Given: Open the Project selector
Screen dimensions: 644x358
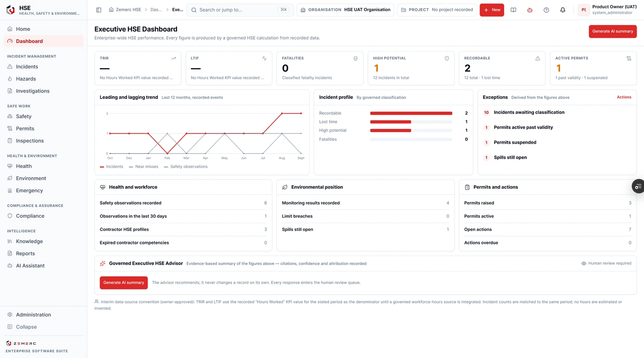Looking at the screenshot, I should tap(437, 10).
